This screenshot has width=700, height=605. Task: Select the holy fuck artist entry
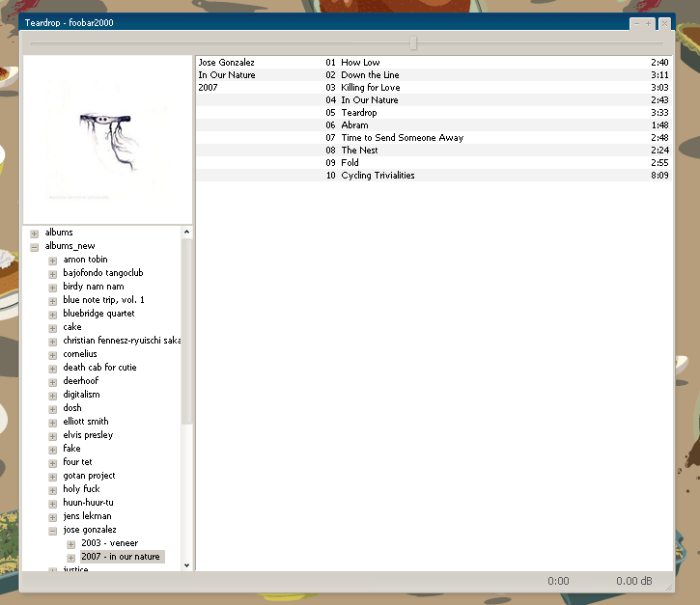81,489
